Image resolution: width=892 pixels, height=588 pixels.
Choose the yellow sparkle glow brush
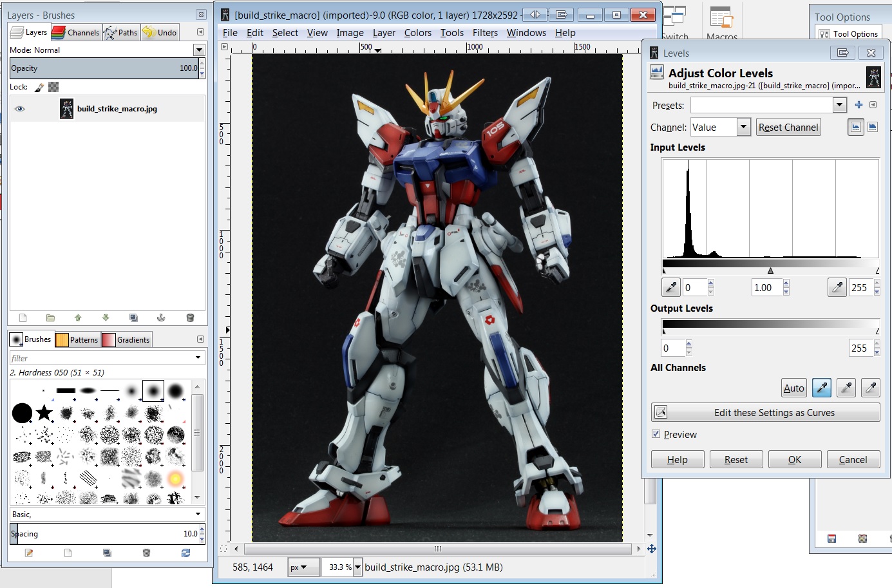pos(175,479)
